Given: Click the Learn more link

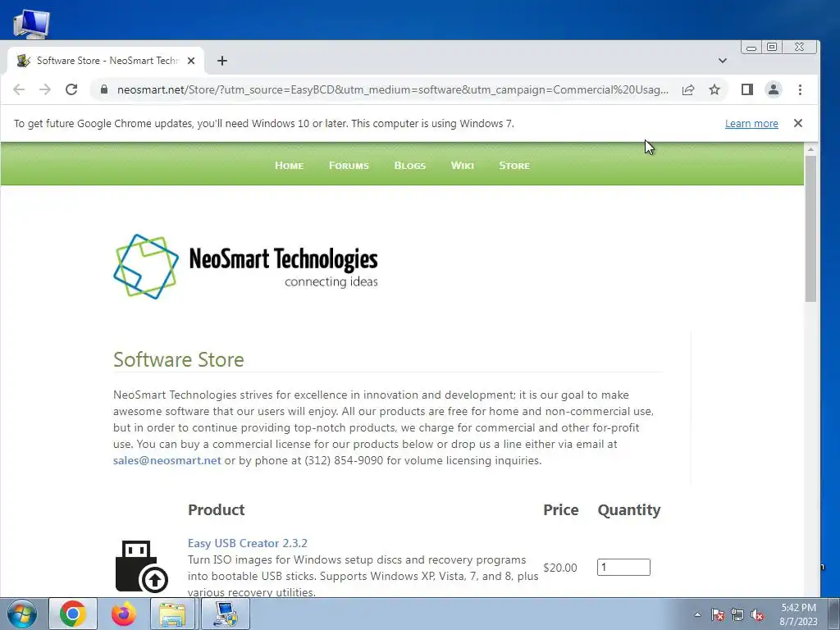Looking at the screenshot, I should click(x=751, y=123).
